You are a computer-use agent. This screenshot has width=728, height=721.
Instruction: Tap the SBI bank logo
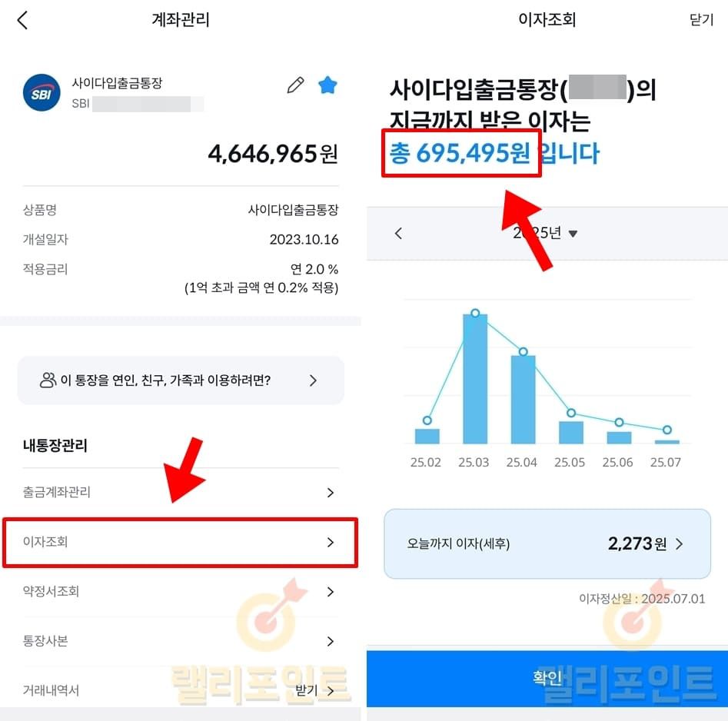[42, 93]
